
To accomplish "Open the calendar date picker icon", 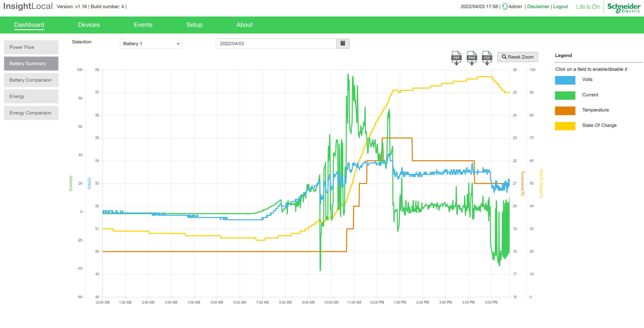I will click(343, 43).
